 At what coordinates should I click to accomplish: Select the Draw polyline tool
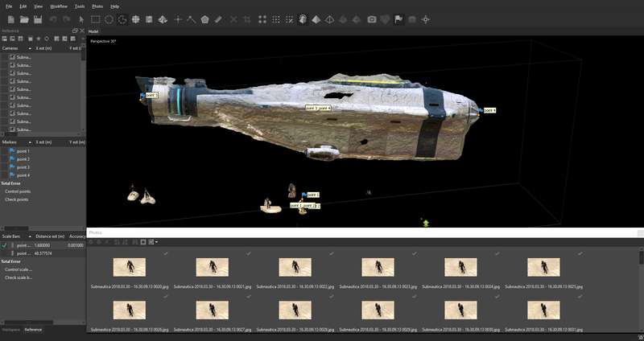(x=191, y=19)
